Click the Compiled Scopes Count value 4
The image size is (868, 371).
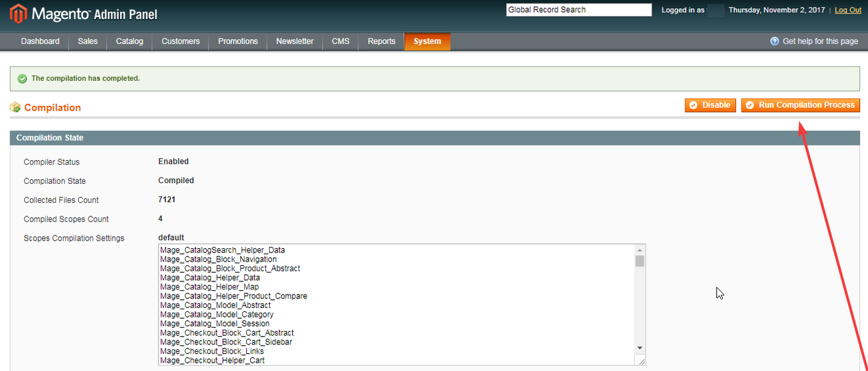point(161,218)
